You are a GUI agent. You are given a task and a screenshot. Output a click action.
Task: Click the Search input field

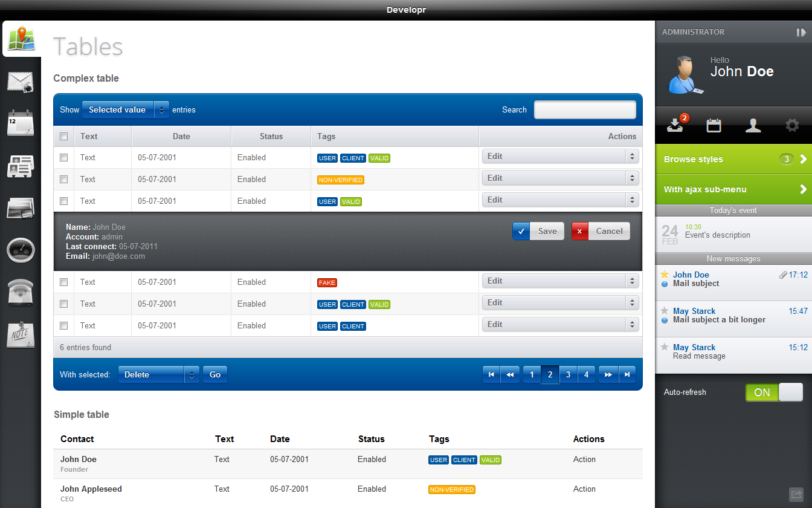tap(585, 110)
